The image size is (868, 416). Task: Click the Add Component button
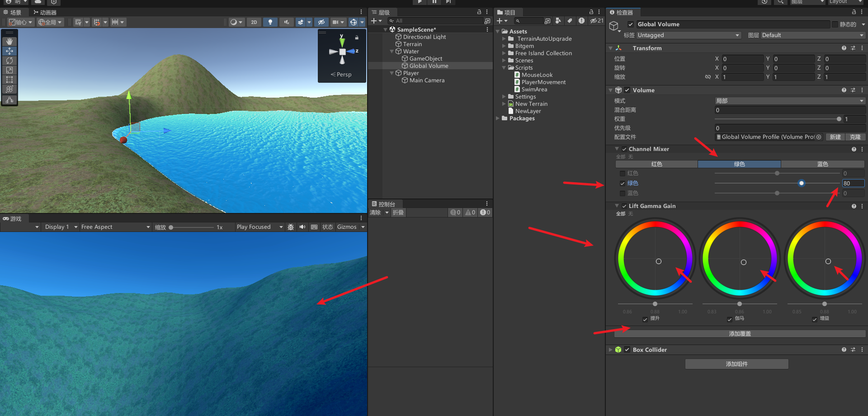(x=736, y=364)
